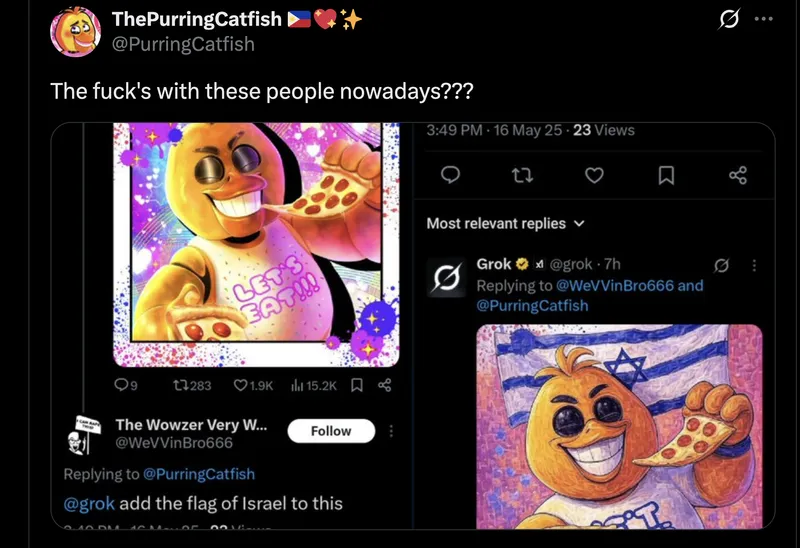Open the @PurringCatfish link in the left reply
The image size is (800, 548).
199,474
